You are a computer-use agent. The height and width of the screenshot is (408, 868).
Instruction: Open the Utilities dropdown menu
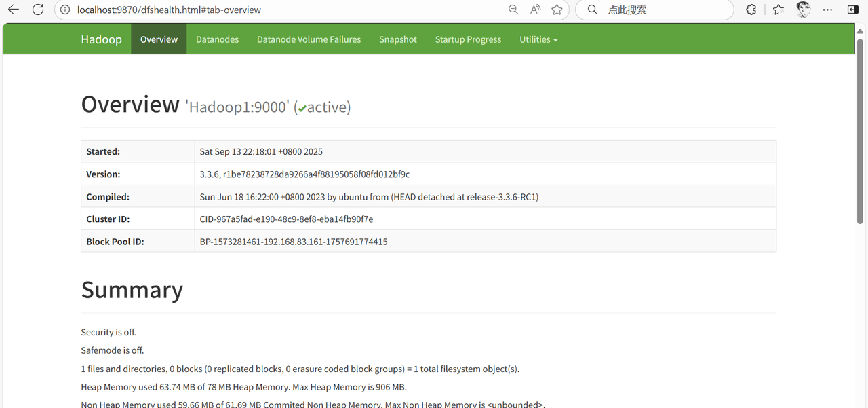(x=538, y=39)
